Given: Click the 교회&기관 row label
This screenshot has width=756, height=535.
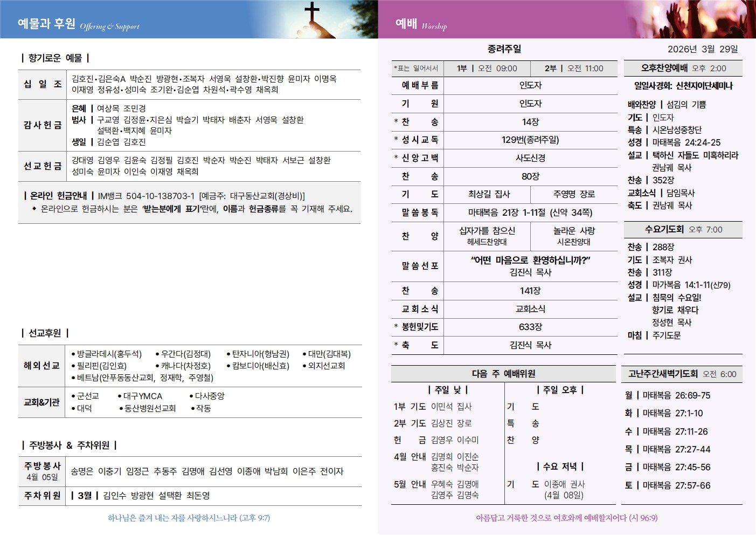Looking at the screenshot, I should coord(41,402).
